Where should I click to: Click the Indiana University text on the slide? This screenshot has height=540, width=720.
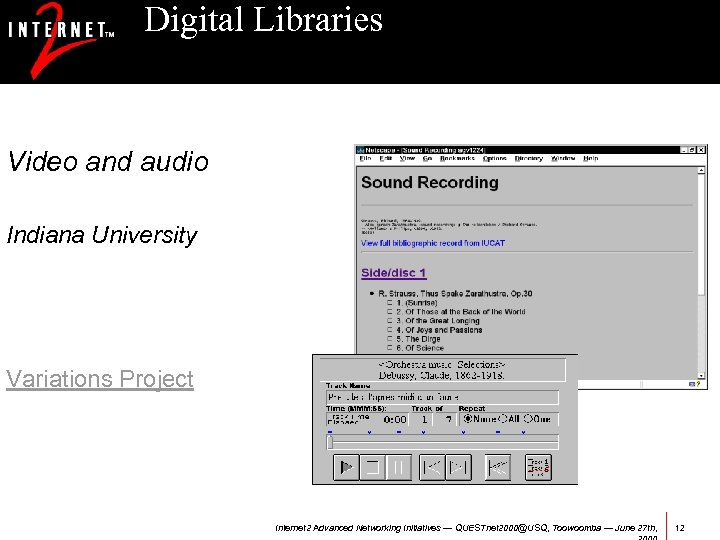point(101,235)
